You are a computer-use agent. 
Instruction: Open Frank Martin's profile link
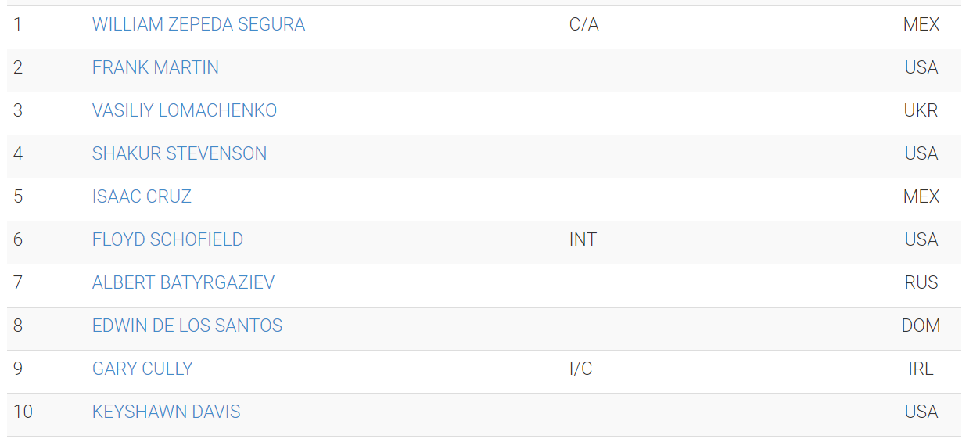point(156,67)
